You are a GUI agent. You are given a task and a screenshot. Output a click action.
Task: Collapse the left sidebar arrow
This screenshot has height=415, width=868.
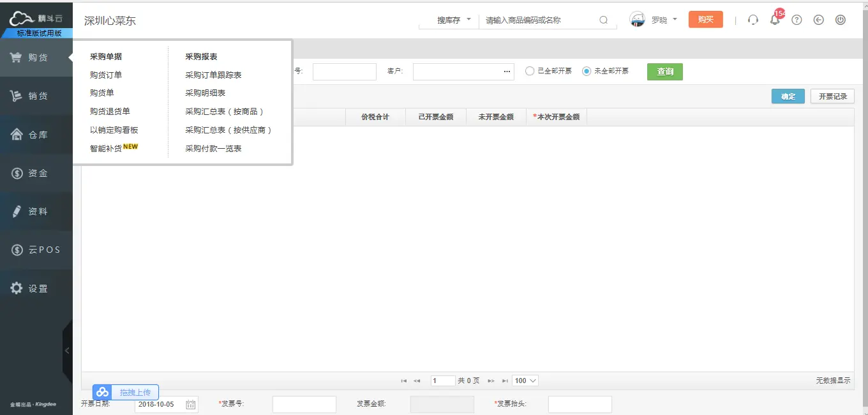tap(67, 351)
